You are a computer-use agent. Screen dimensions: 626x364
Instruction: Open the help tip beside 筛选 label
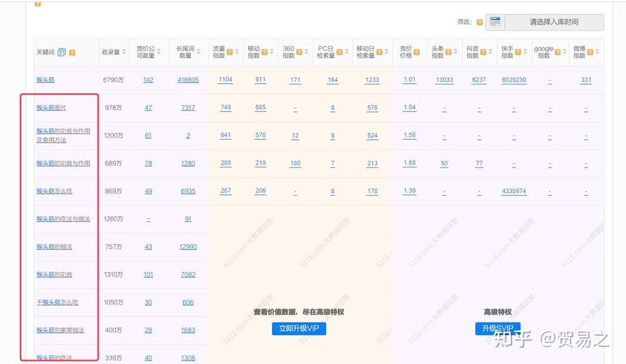point(480,23)
